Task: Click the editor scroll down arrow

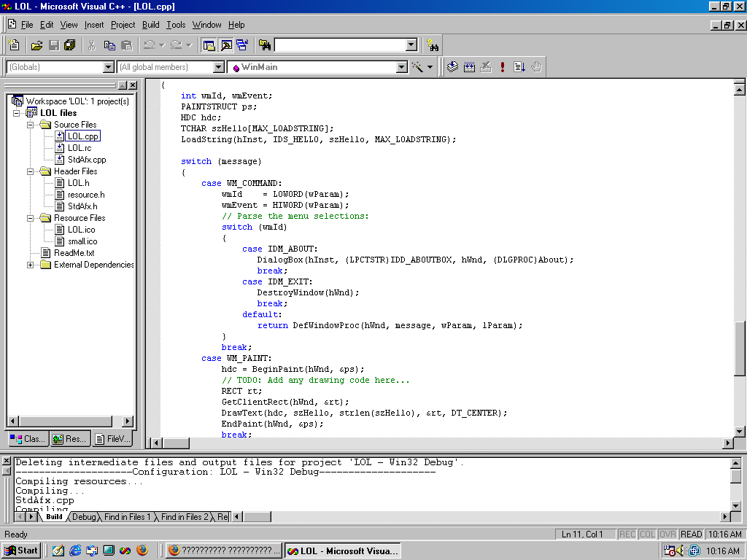Action: pos(740,432)
